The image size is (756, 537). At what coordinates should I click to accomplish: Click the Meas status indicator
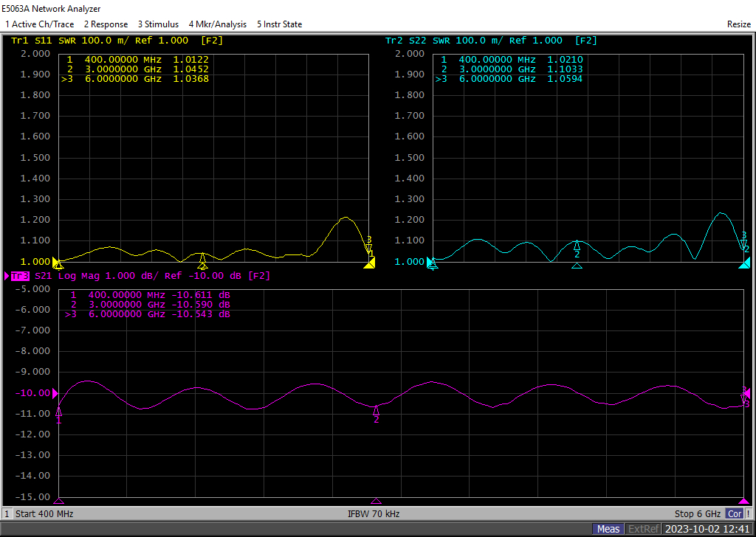[608, 529]
